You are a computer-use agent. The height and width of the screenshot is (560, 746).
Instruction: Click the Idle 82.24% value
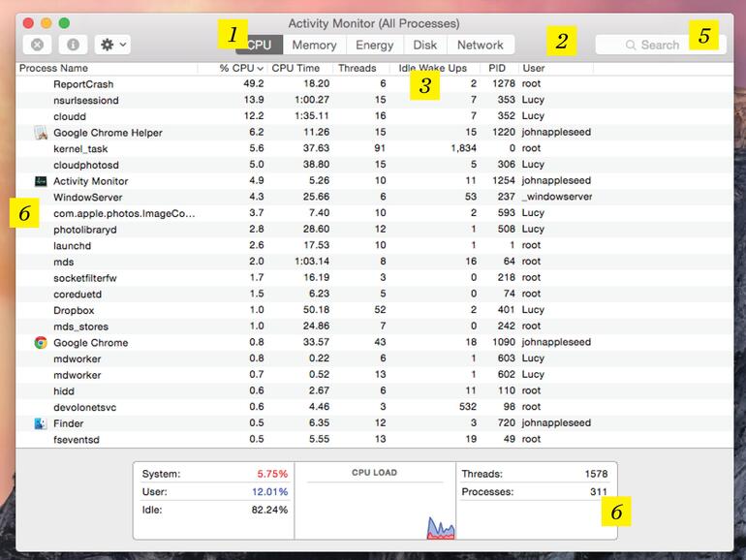pos(269,510)
